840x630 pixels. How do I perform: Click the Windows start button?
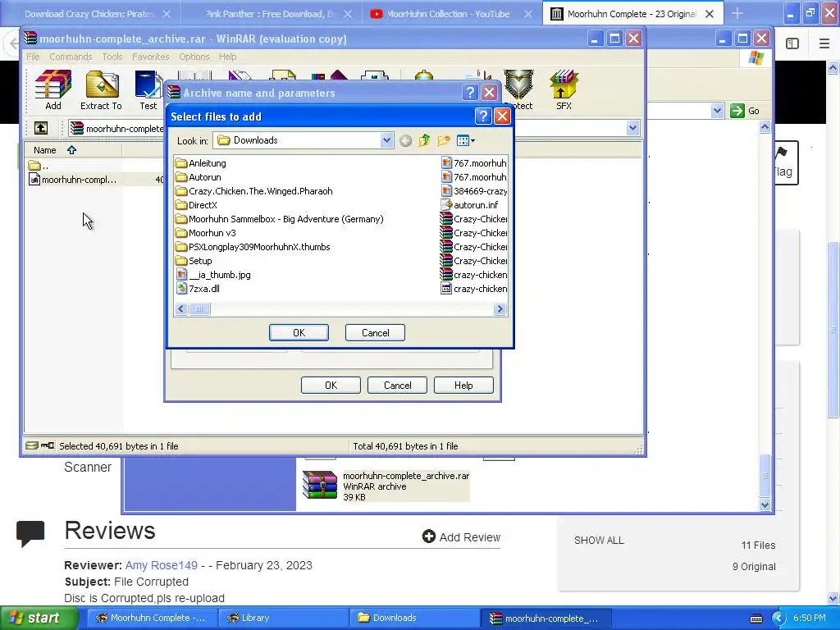39,618
